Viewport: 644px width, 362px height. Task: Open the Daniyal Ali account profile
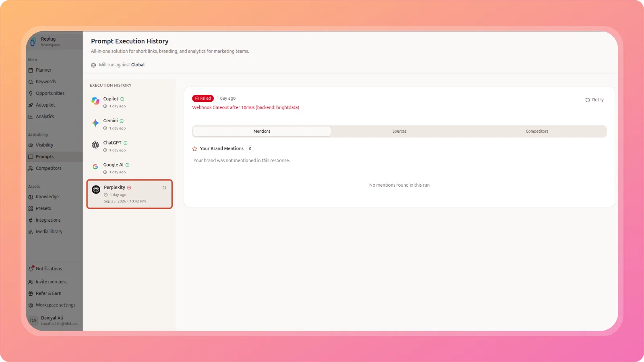click(x=54, y=321)
